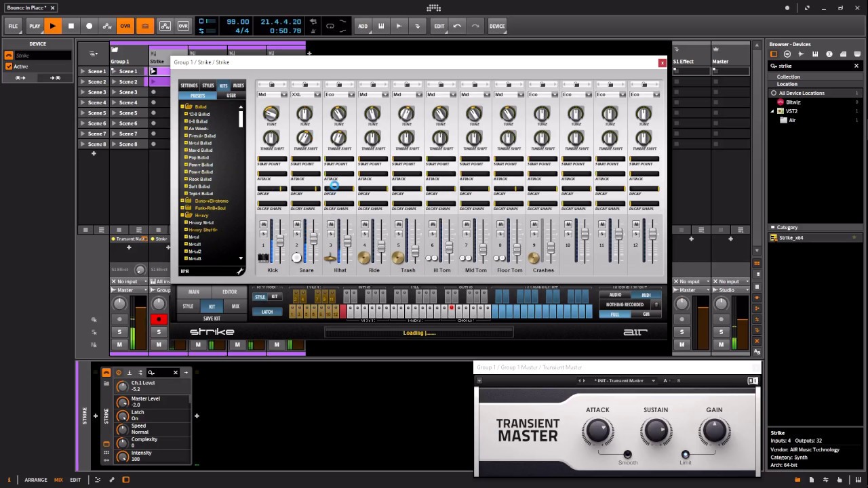
Task: Click the redo arrow in the toolbar
Action: coord(475,26)
